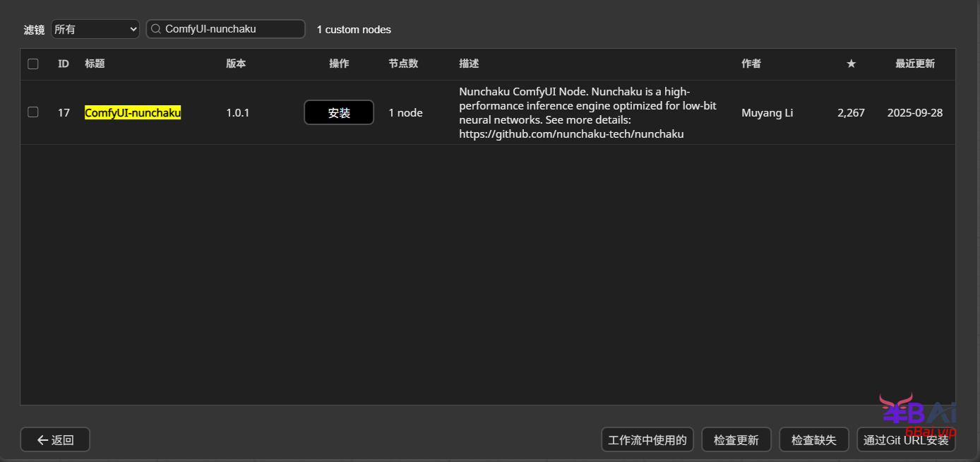Open the highlighted ComfyUI-nunchaku title link
The image size is (980, 462).
(133, 113)
